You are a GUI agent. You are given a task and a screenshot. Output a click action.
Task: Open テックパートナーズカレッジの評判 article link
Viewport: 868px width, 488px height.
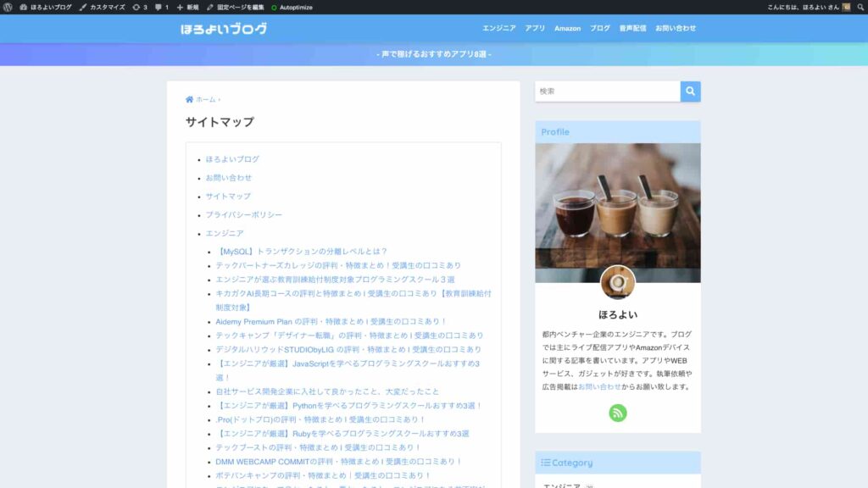338,265
